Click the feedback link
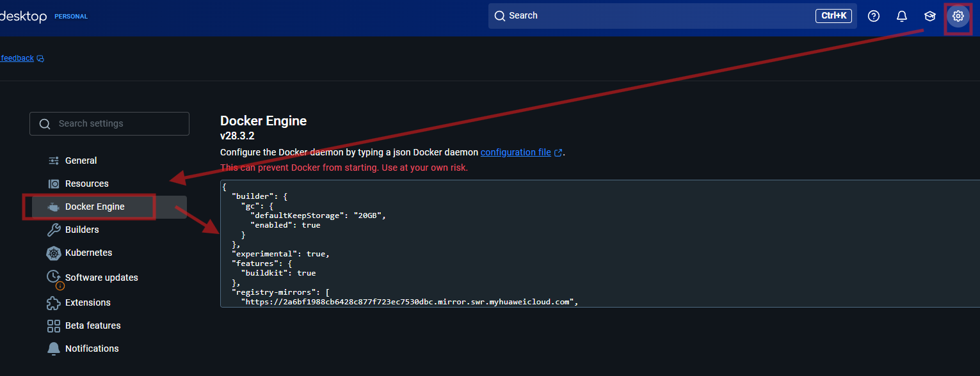 pos(17,58)
